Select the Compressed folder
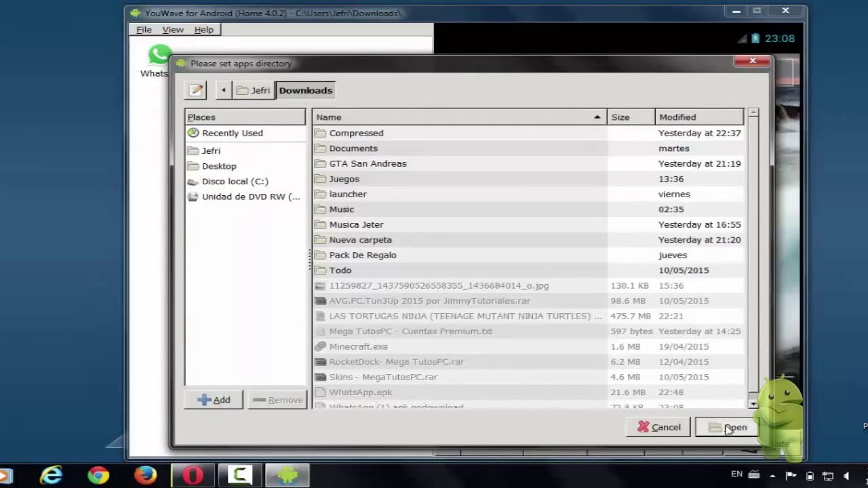Screen dimensions: 868x488 [528, 133]
